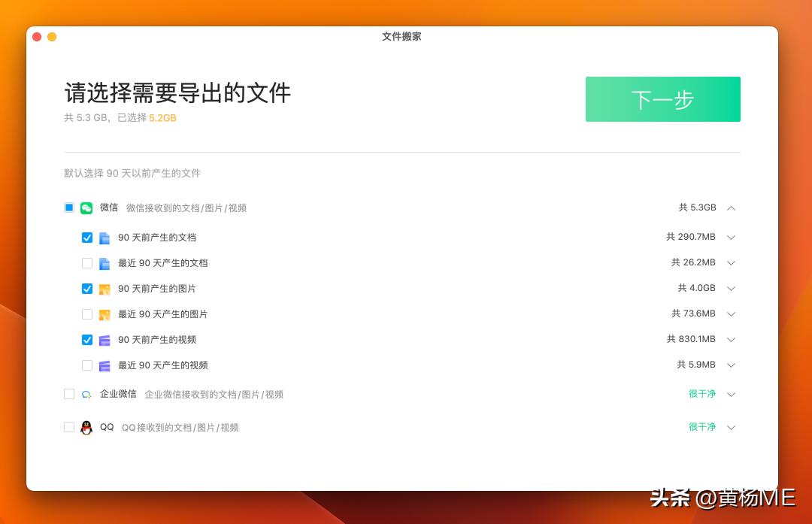Expand the 90 天前产生的视频 row

(x=731, y=339)
